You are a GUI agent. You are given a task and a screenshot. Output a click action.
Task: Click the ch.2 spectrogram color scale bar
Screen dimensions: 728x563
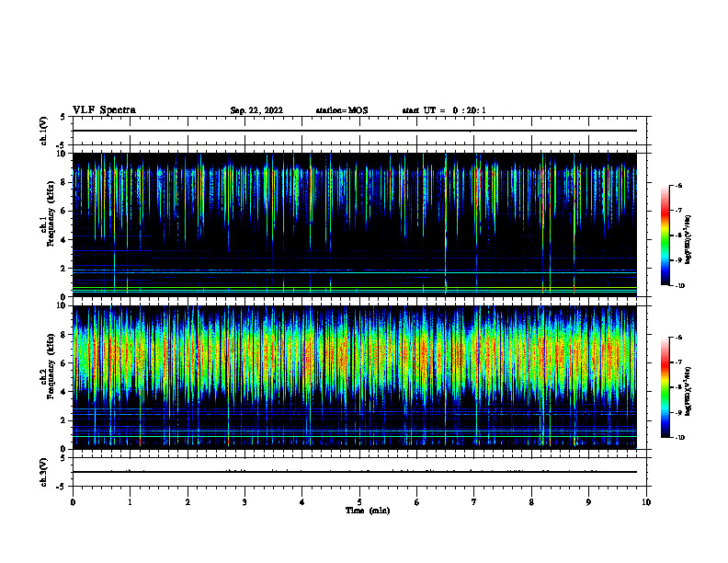tap(665, 387)
